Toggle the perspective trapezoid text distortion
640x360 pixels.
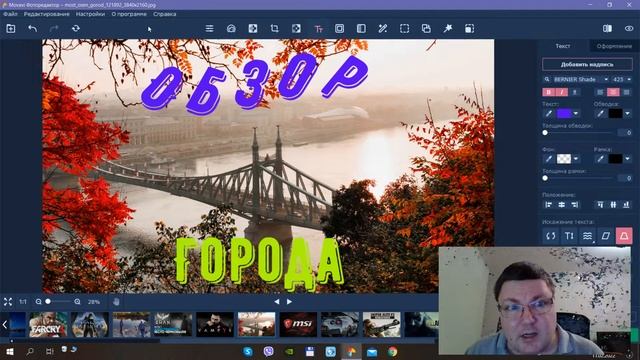[624, 236]
